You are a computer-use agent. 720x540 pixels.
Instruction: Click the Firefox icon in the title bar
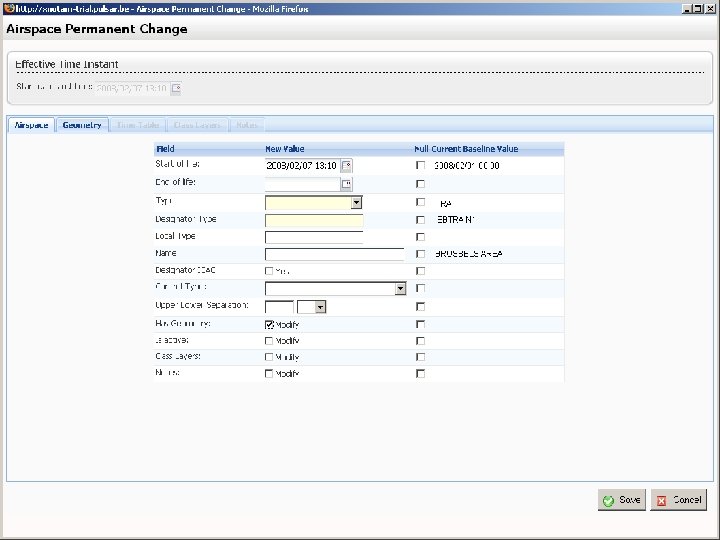point(9,8)
